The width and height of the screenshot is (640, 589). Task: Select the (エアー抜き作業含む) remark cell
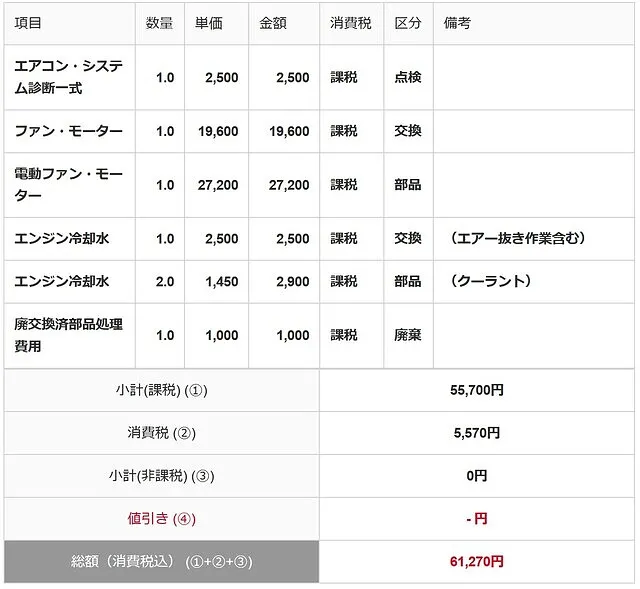(x=518, y=239)
